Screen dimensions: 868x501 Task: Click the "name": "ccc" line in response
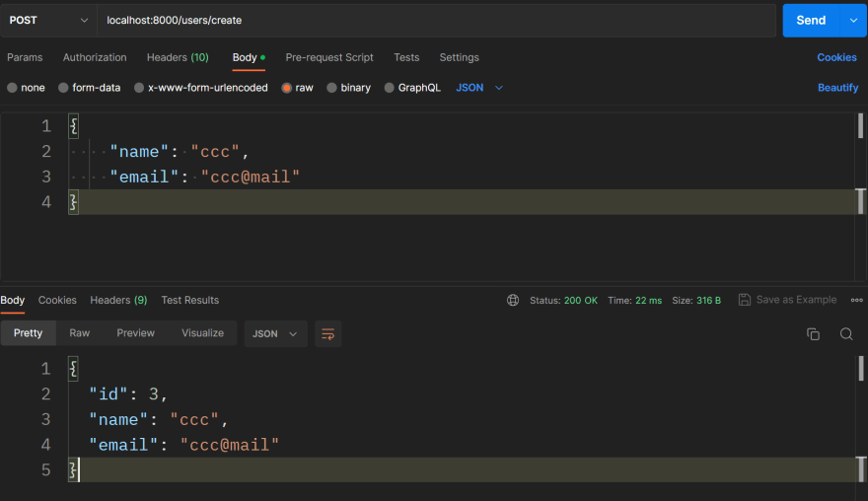159,419
